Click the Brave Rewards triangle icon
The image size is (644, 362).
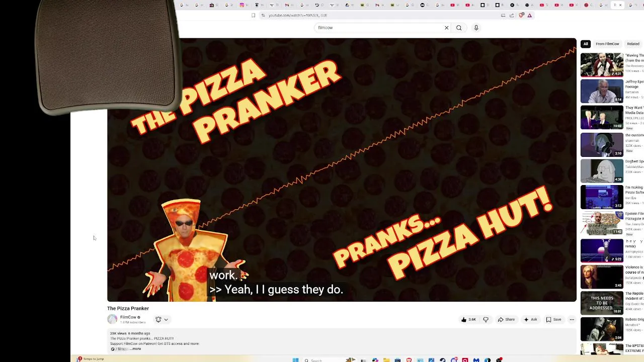tap(529, 16)
